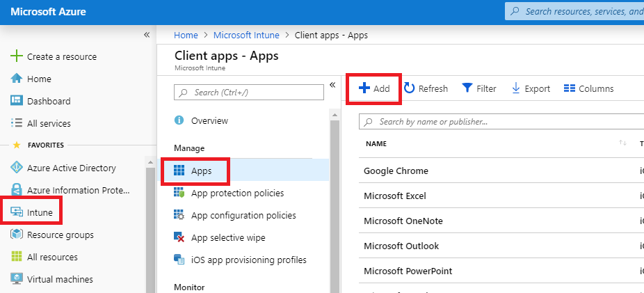Screen dimensions: 644x293
Task: Click the Intune icon in favorites
Action: [x=17, y=212]
